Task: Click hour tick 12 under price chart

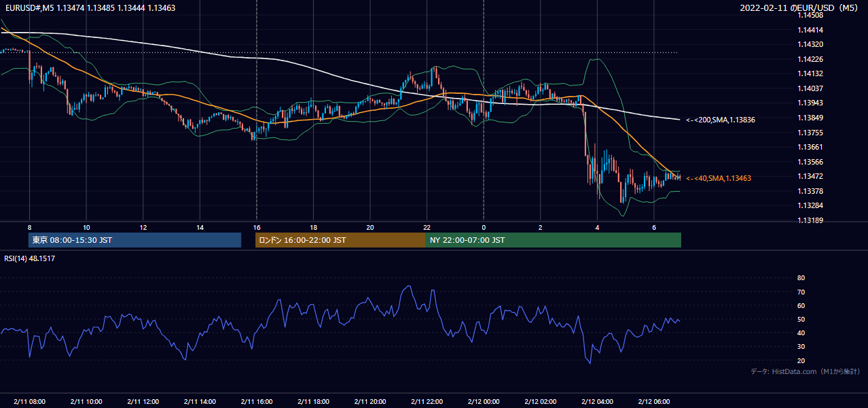Action: [x=143, y=227]
